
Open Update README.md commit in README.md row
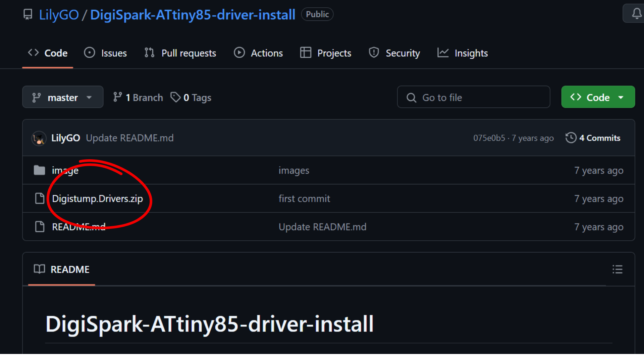click(x=322, y=227)
